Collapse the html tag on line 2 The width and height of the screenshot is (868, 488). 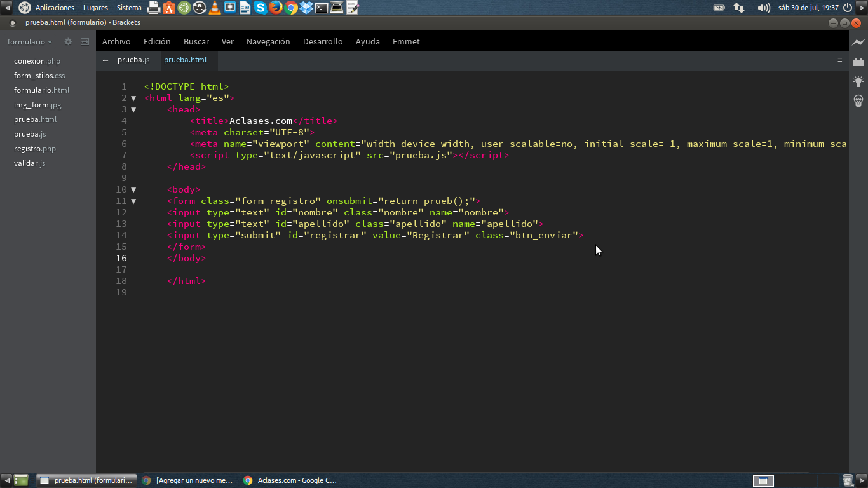(133, 98)
